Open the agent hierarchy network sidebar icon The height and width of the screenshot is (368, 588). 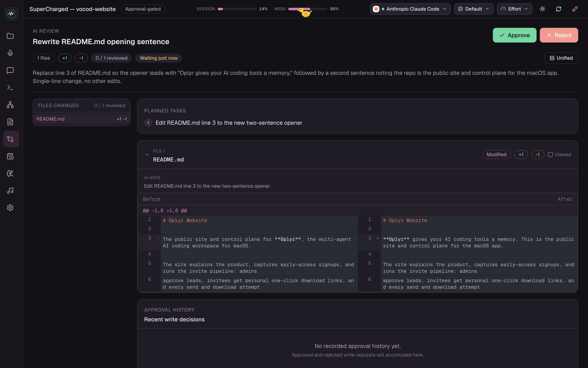(x=10, y=105)
